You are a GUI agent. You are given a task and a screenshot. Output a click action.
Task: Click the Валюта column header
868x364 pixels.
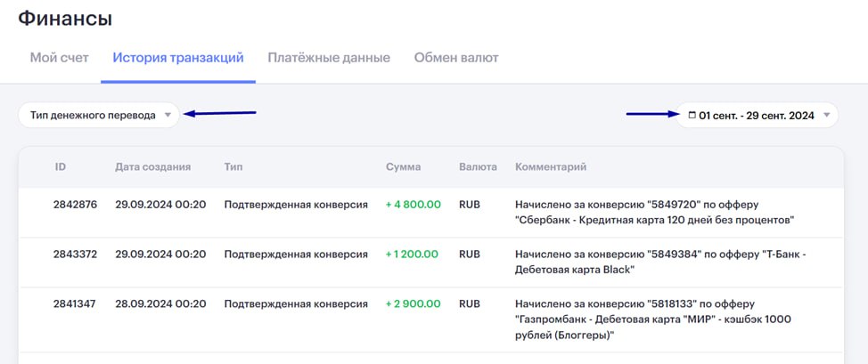pos(478,166)
